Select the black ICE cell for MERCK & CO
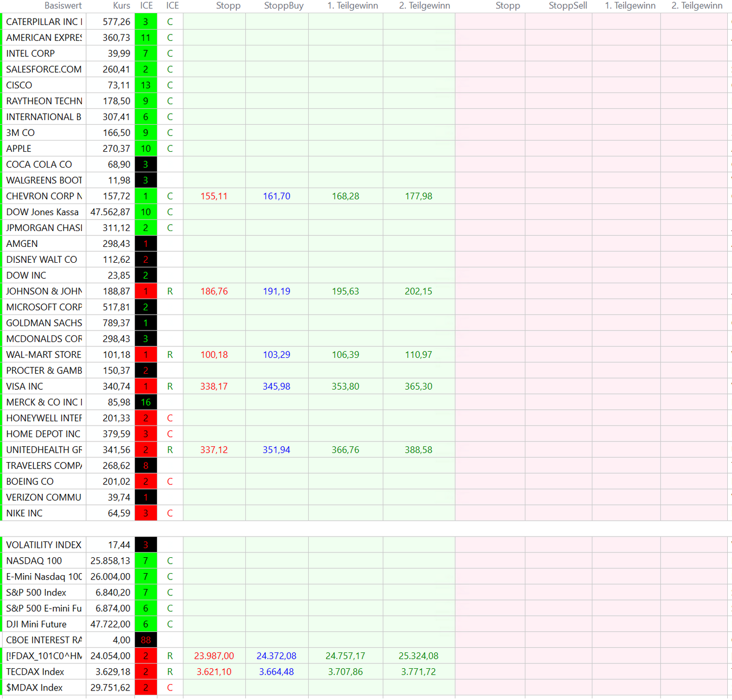This screenshot has height=700, width=732. click(x=146, y=402)
